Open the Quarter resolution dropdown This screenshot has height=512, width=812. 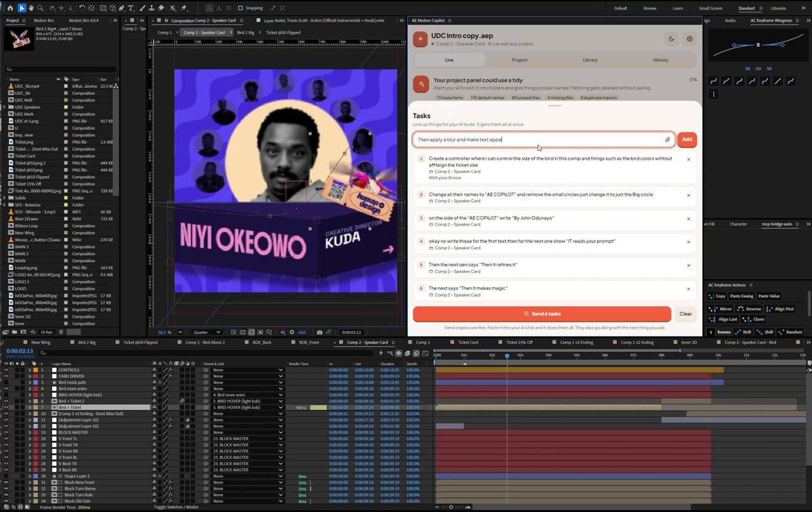(206, 333)
